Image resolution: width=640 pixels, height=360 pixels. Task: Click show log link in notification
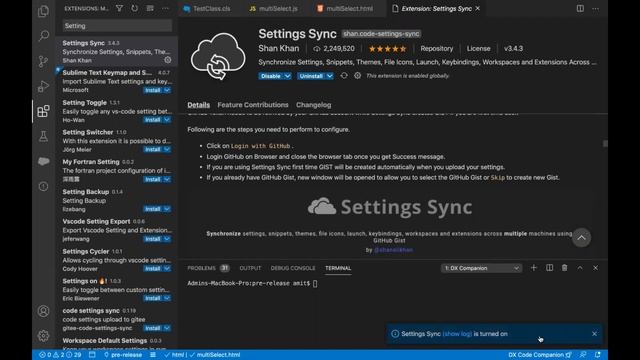point(457,333)
